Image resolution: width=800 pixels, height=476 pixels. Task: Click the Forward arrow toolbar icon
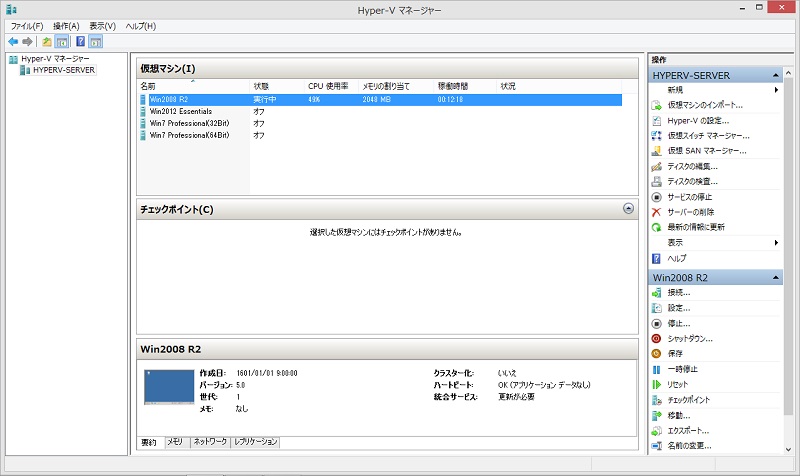(28, 42)
